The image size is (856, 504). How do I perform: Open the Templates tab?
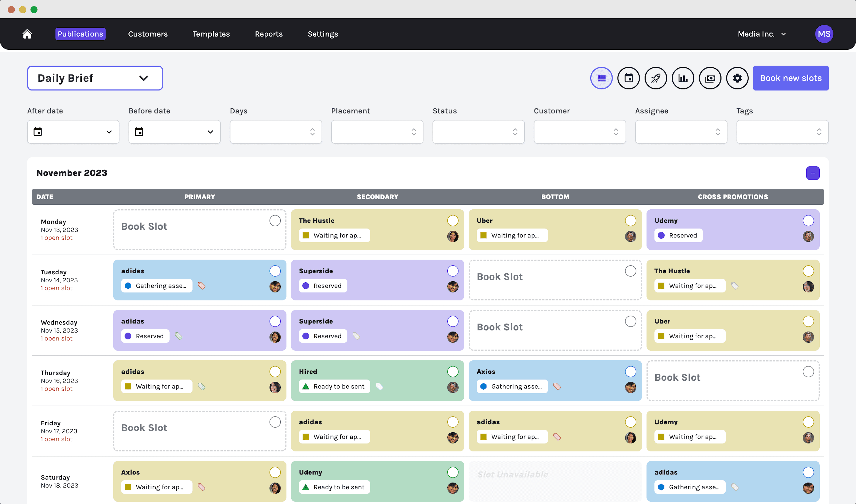pos(211,34)
